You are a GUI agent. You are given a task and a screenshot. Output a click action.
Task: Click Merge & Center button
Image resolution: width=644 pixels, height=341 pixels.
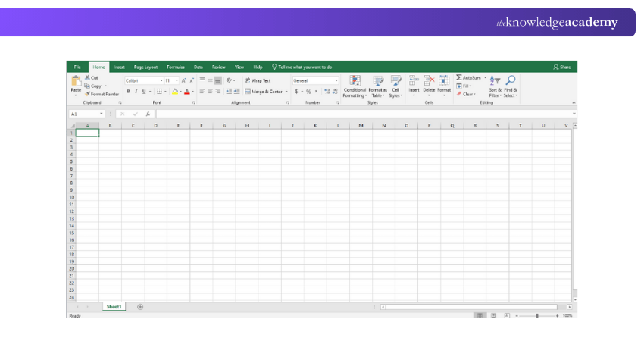tap(264, 92)
